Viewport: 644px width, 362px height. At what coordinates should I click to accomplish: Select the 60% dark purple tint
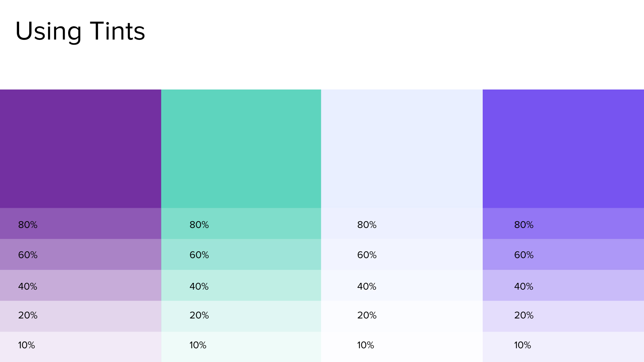80,254
